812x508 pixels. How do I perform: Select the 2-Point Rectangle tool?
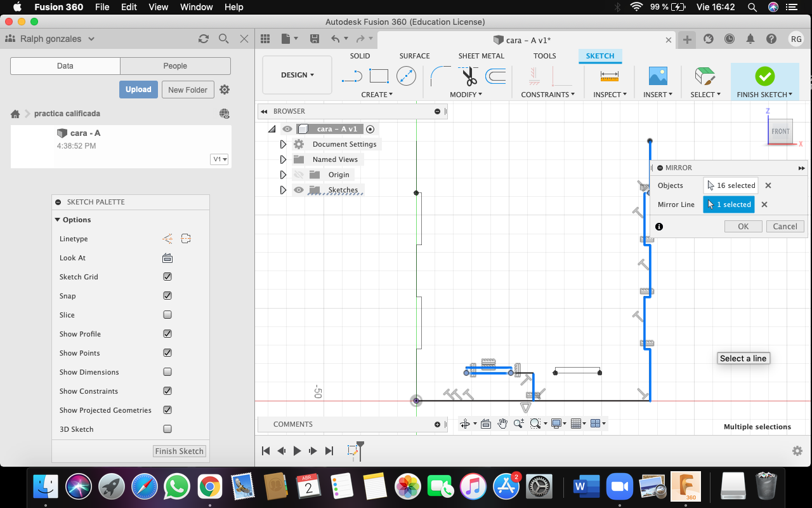(379, 76)
